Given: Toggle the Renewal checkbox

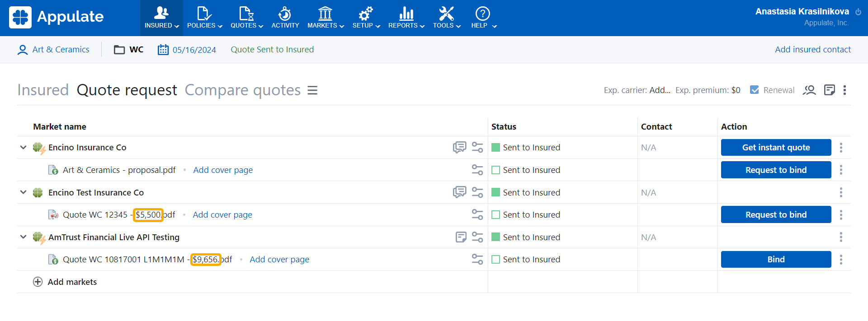Looking at the screenshot, I should [755, 90].
